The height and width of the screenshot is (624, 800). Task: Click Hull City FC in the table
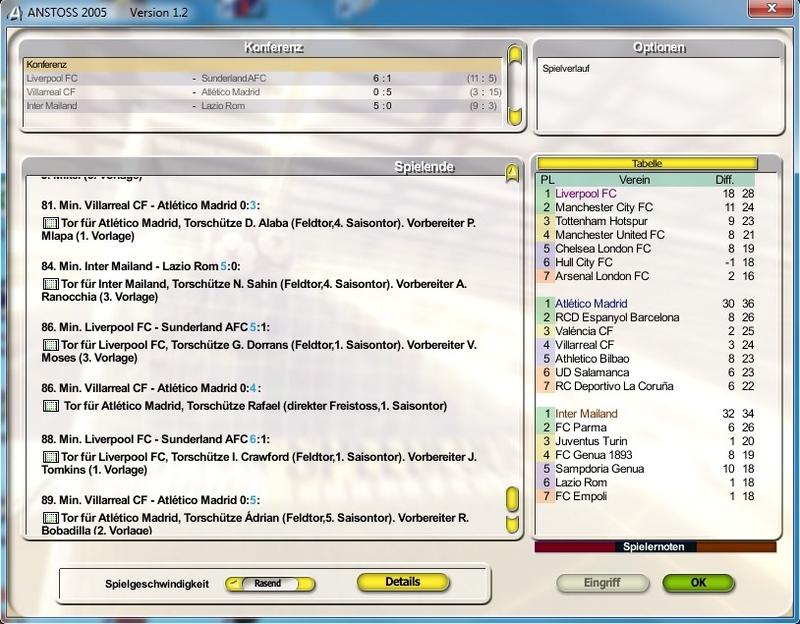point(584,263)
